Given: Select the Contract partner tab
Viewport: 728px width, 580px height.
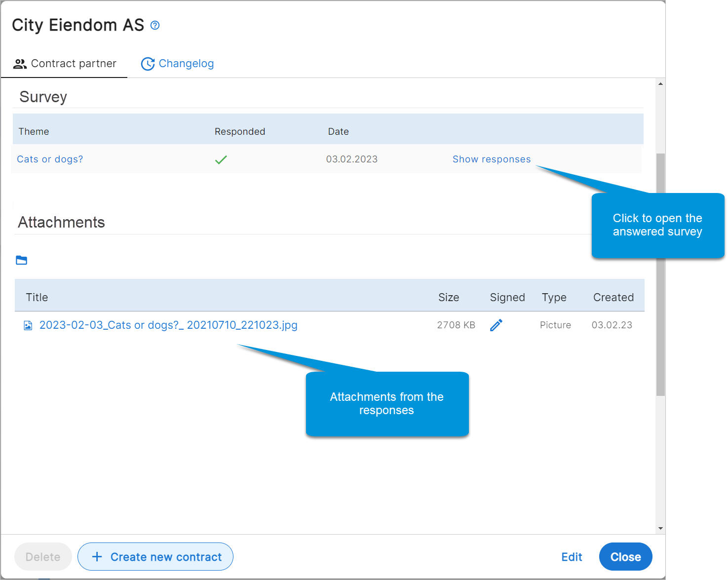Looking at the screenshot, I should click(x=65, y=64).
